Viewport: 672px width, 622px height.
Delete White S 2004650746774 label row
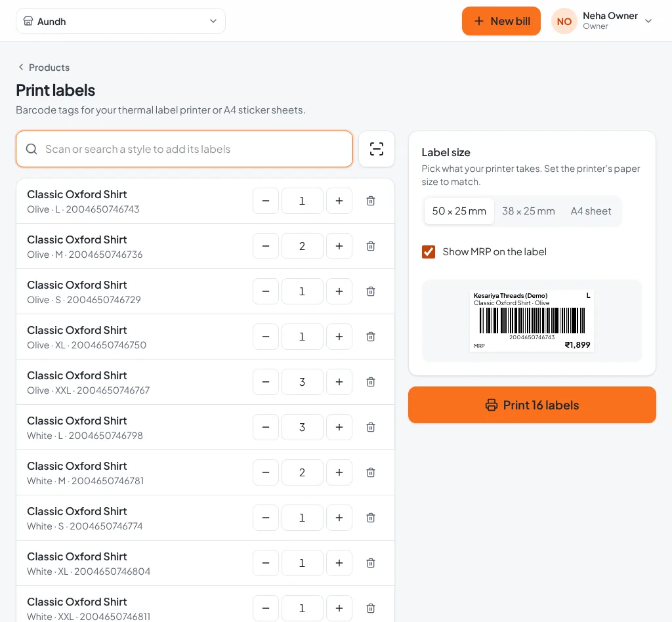coord(371,518)
